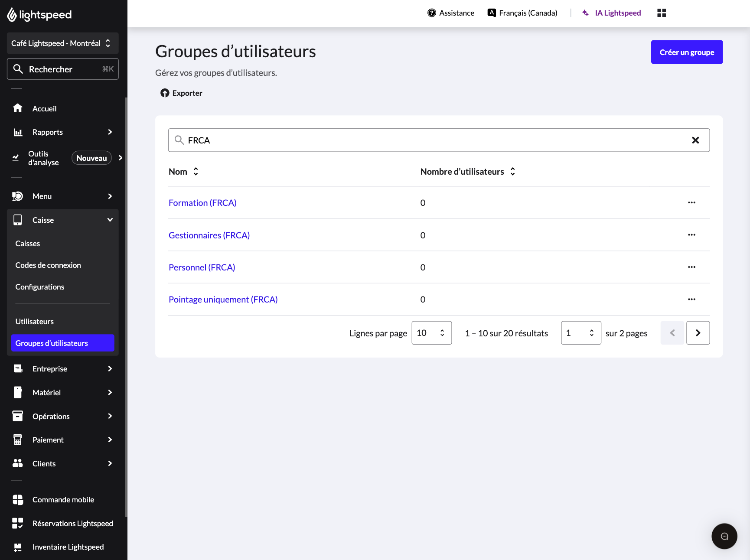Click the Rechercher sidebar search field
Screen dimensions: 750x560
[62, 69]
